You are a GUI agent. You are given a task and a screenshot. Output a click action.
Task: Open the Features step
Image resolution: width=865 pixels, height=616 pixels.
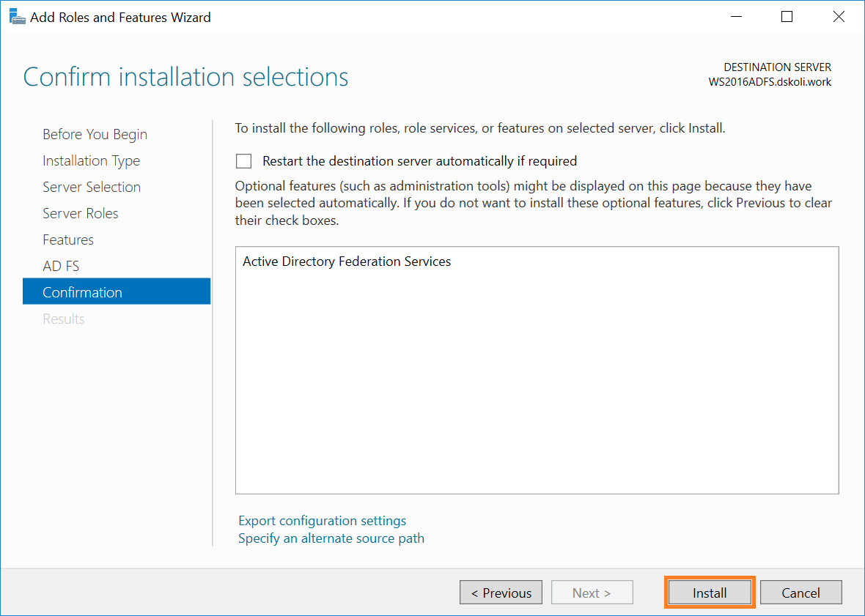coord(68,240)
